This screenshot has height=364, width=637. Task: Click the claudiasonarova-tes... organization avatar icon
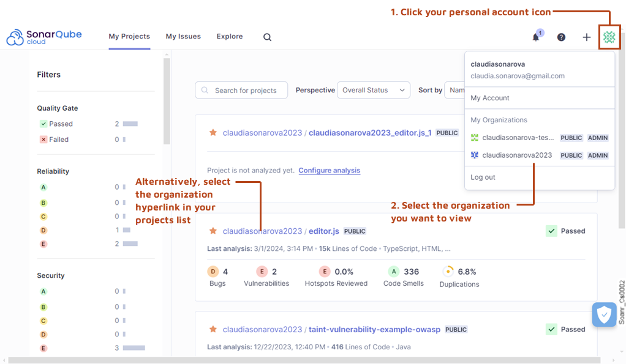tap(475, 138)
